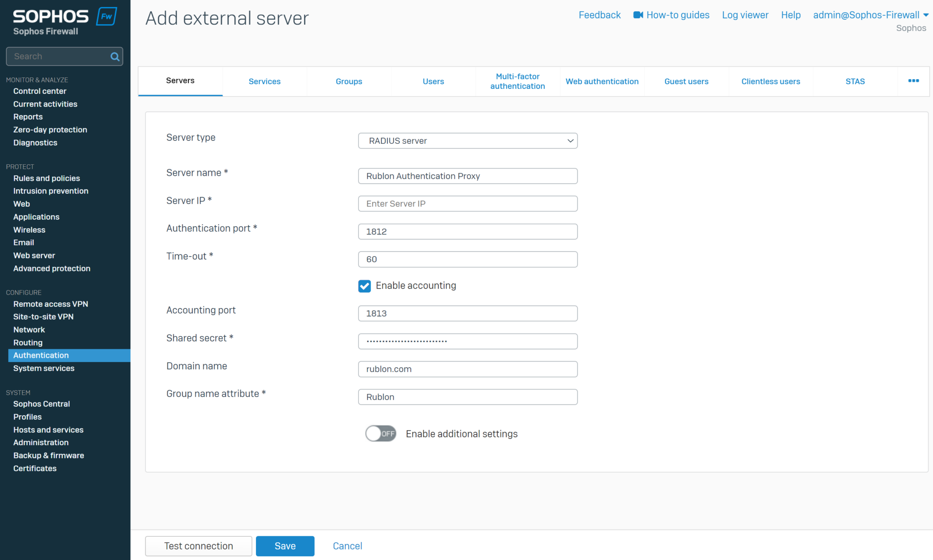
Task: Open Network in the sidebar
Action: pos(29,329)
